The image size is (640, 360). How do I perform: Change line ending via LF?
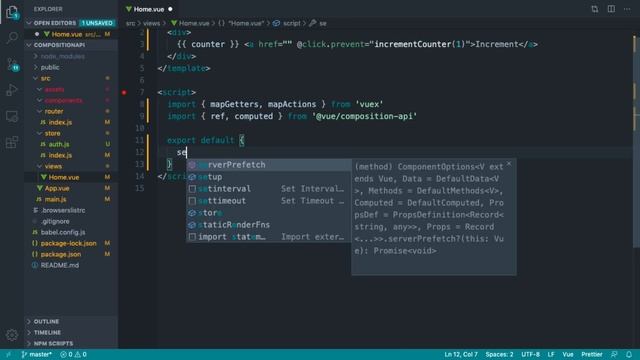[x=551, y=354]
